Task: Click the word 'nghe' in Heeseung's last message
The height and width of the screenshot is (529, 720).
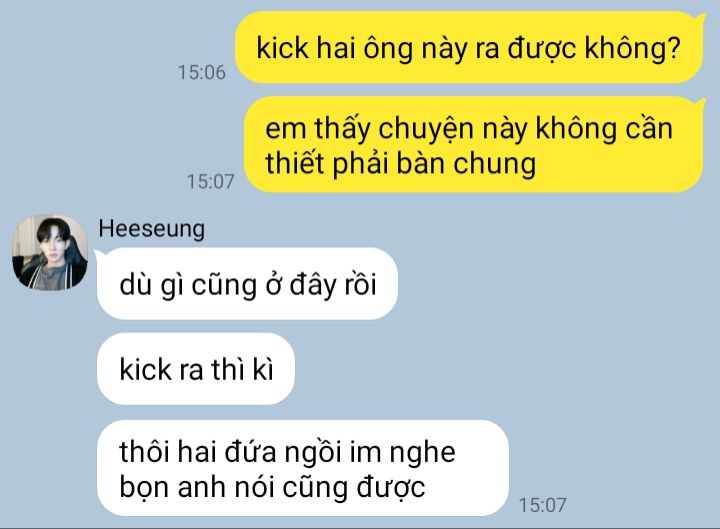Action: point(422,453)
